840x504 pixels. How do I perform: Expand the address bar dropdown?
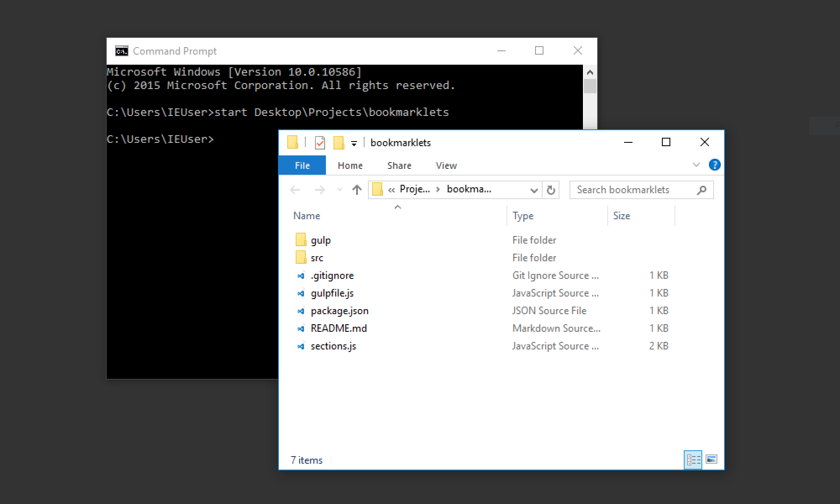536,189
